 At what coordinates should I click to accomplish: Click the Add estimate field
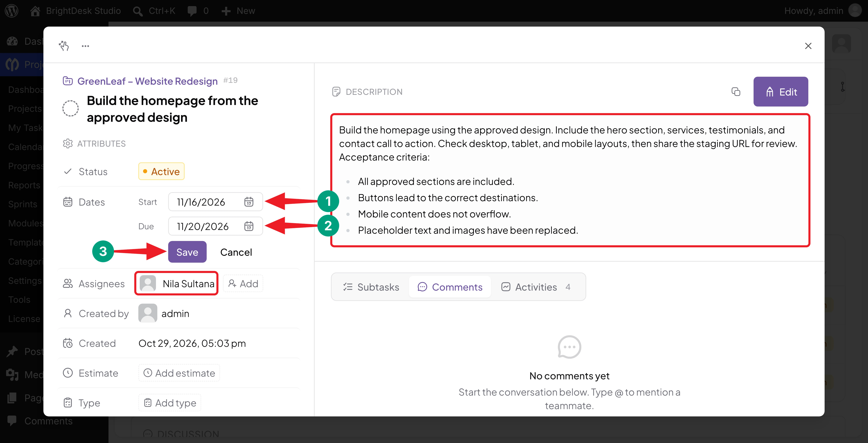pyautogui.click(x=179, y=373)
